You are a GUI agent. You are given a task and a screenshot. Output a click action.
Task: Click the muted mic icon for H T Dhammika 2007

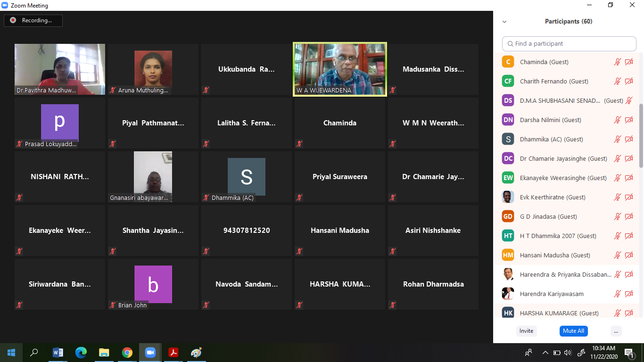point(617,236)
